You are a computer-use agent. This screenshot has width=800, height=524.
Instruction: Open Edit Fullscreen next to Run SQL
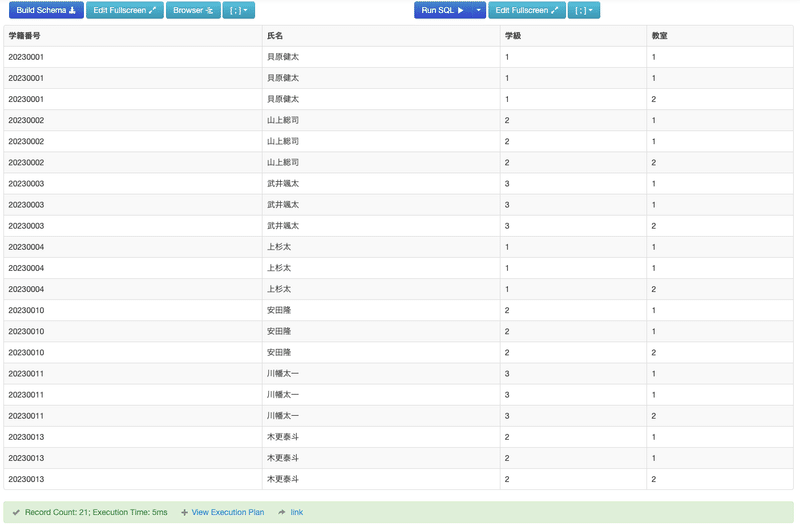coord(527,10)
